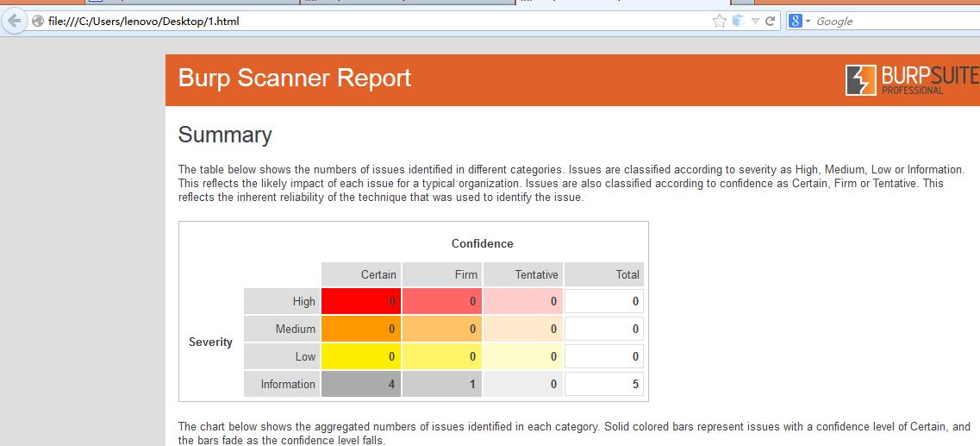This screenshot has height=446, width=980.
Task: Click the Google search engine icon
Action: point(795,22)
